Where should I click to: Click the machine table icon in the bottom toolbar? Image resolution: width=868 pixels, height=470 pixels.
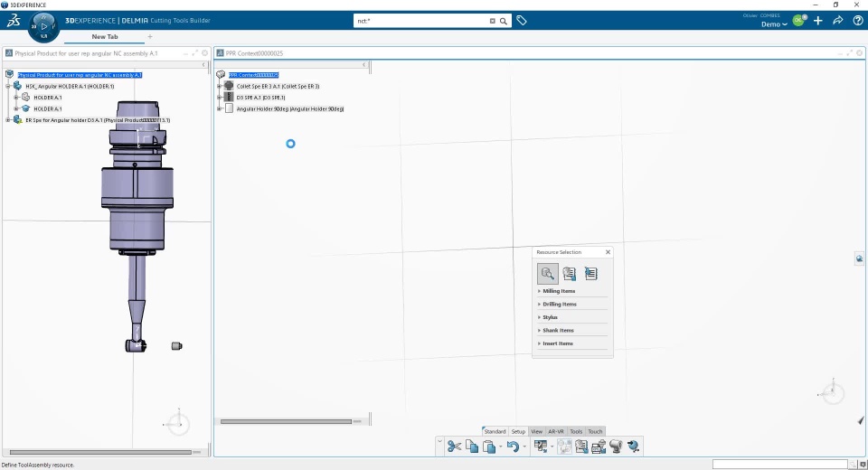[x=599, y=446]
